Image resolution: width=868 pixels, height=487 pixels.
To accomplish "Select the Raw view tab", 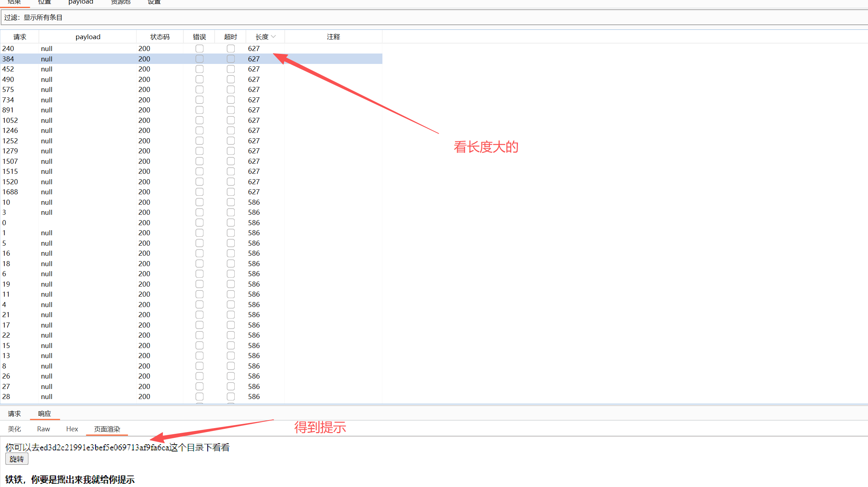I will coord(43,429).
